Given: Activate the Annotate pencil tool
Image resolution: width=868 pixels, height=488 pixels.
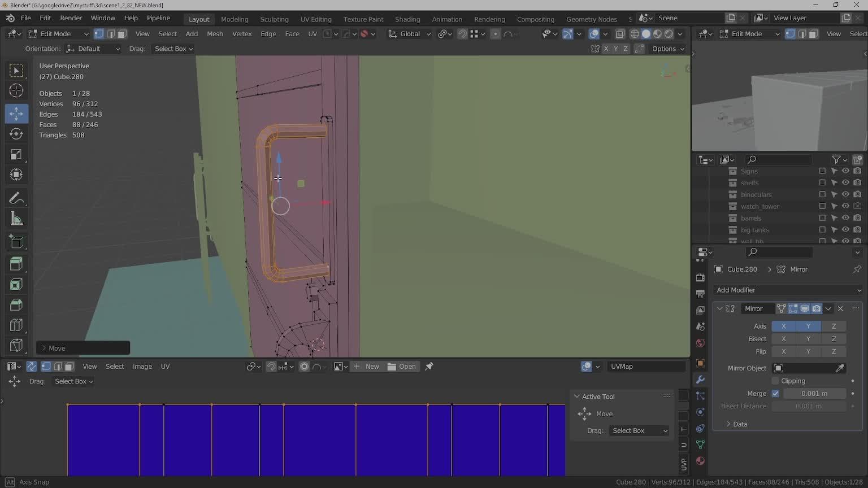Looking at the screenshot, I should pos(16,198).
